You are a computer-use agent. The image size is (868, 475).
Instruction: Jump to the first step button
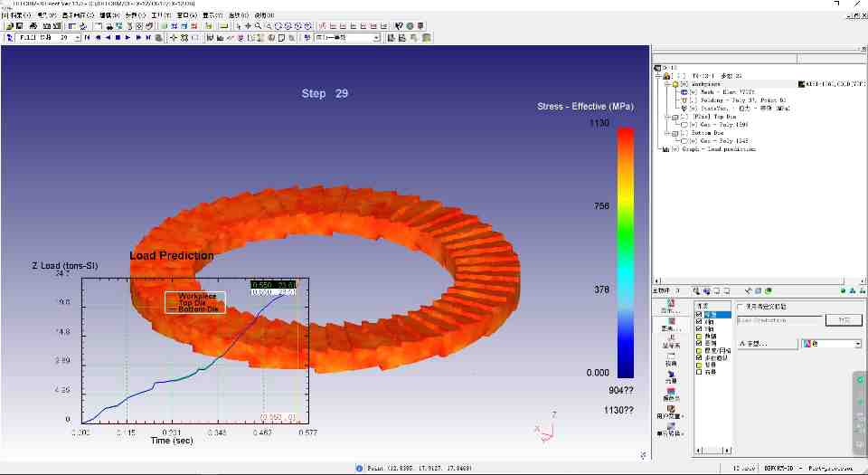(x=88, y=38)
